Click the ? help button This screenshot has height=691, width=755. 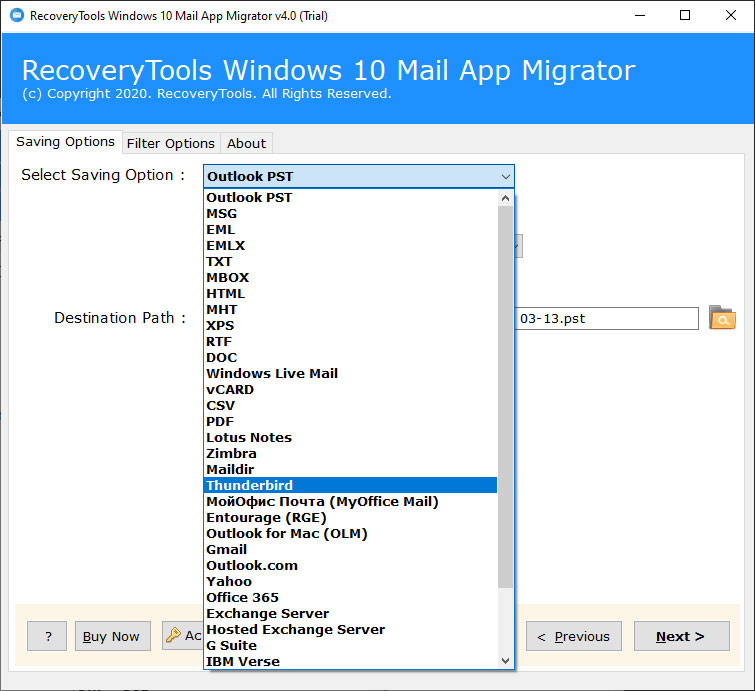[x=47, y=636]
